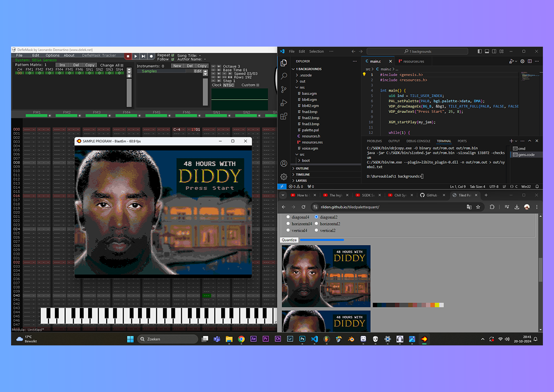Open Chrome downloads icon
554x392 pixels.
(x=517, y=207)
